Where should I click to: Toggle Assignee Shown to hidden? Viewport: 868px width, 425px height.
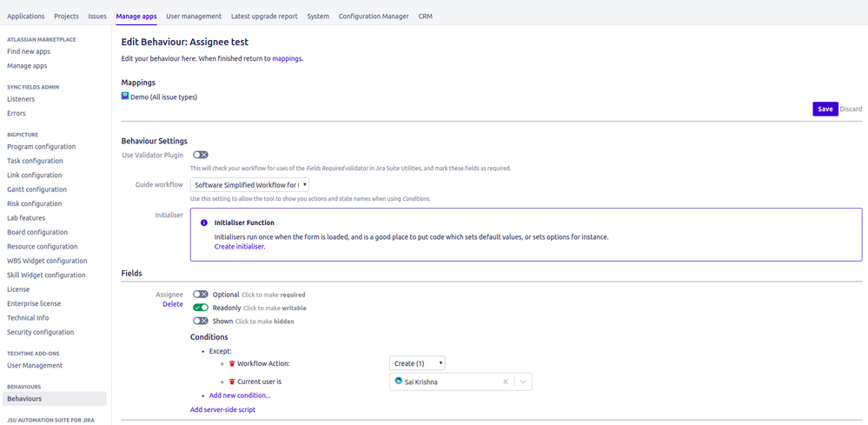tap(201, 321)
